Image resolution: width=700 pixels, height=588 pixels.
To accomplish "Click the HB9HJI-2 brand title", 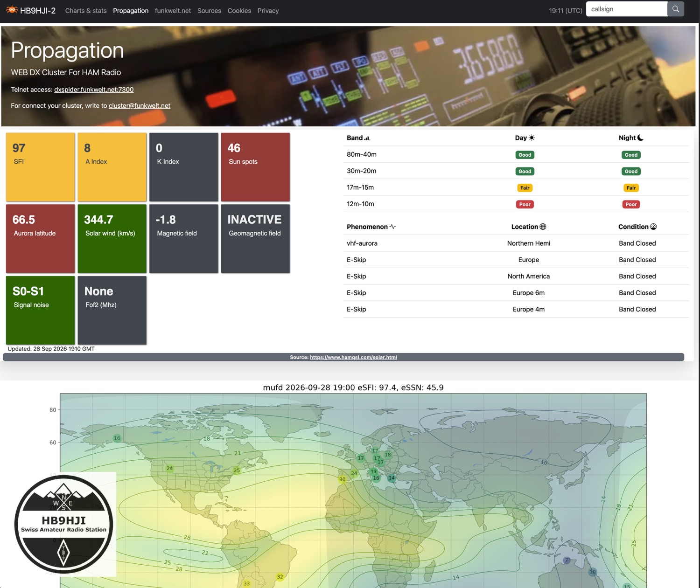I will click(x=38, y=10).
